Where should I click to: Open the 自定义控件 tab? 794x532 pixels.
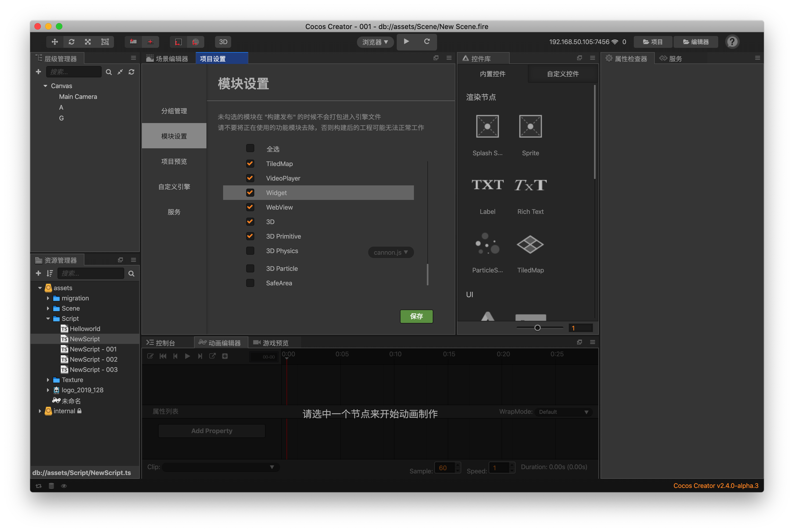click(562, 74)
